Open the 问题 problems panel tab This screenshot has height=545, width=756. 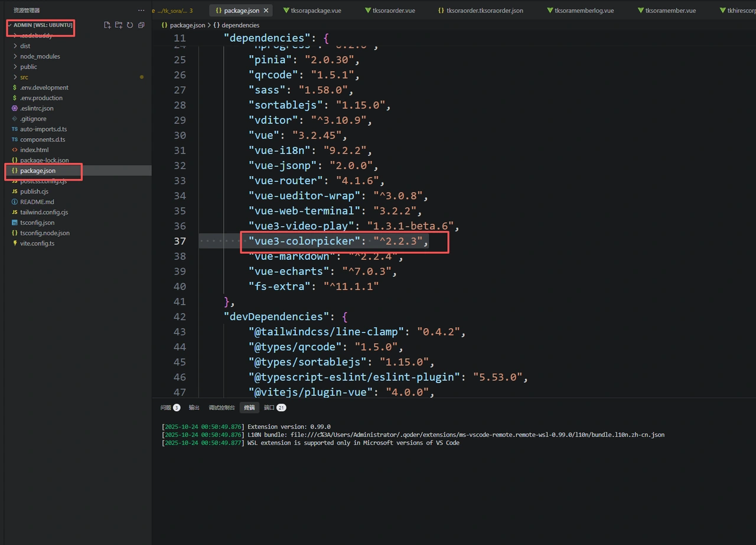(x=170, y=407)
